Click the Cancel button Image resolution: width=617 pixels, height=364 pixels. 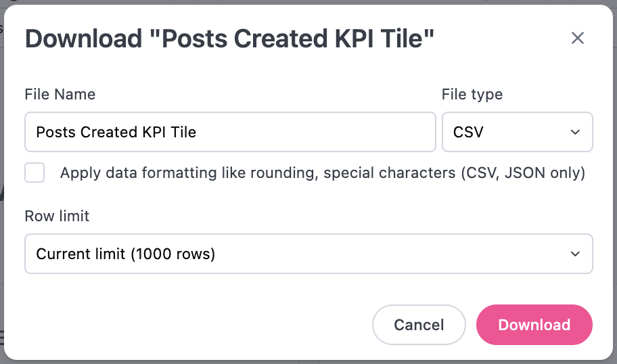[x=419, y=325]
